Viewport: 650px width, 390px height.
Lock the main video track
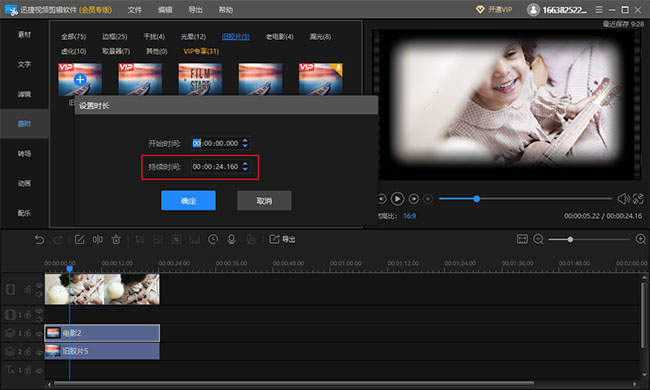[27, 289]
